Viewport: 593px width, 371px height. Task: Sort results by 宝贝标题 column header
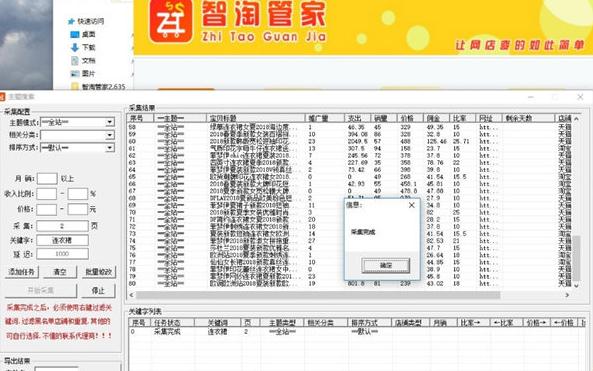tap(255, 118)
